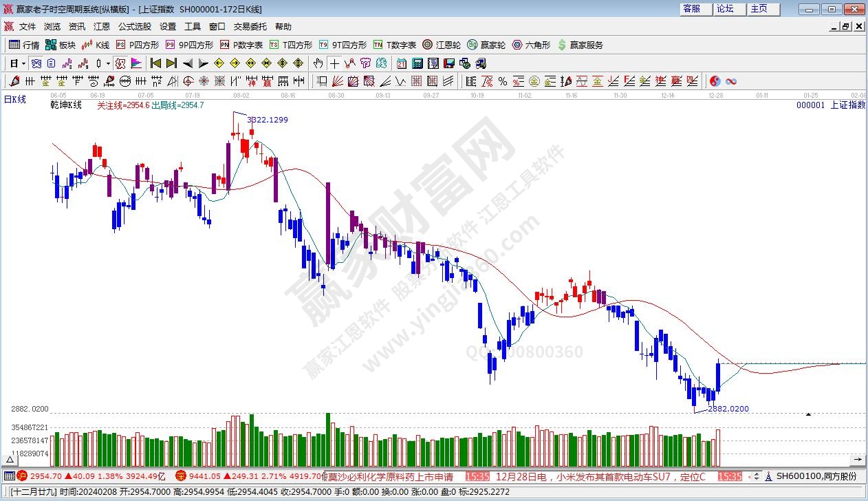The width and height of the screenshot is (868, 501).
Task: Open the 交易委托 menu
Action: pyautogui.click(x=250, y=27)
